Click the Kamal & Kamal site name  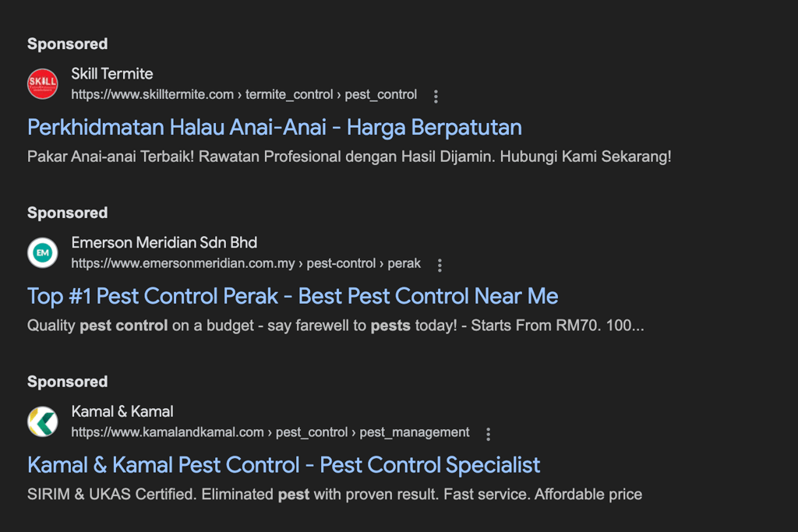click(122, 411)
